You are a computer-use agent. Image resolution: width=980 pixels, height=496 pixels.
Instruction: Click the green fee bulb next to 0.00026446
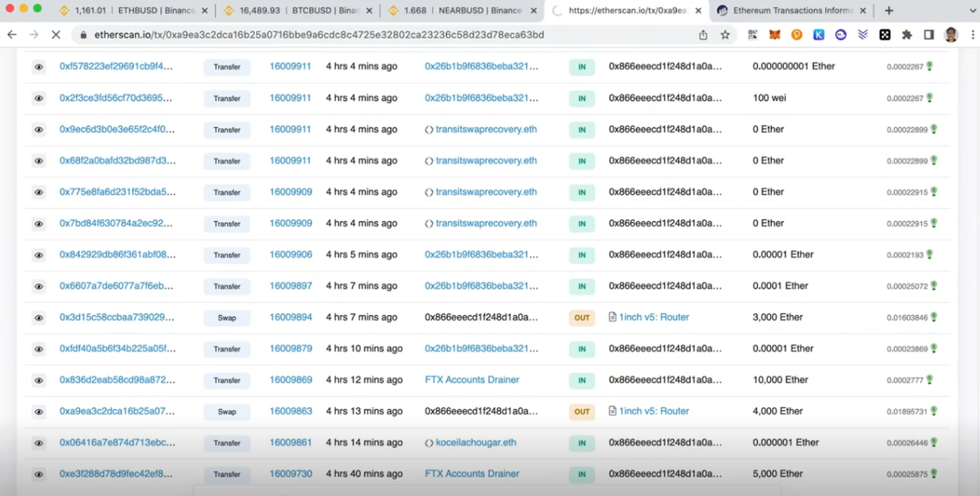point(933,443)
